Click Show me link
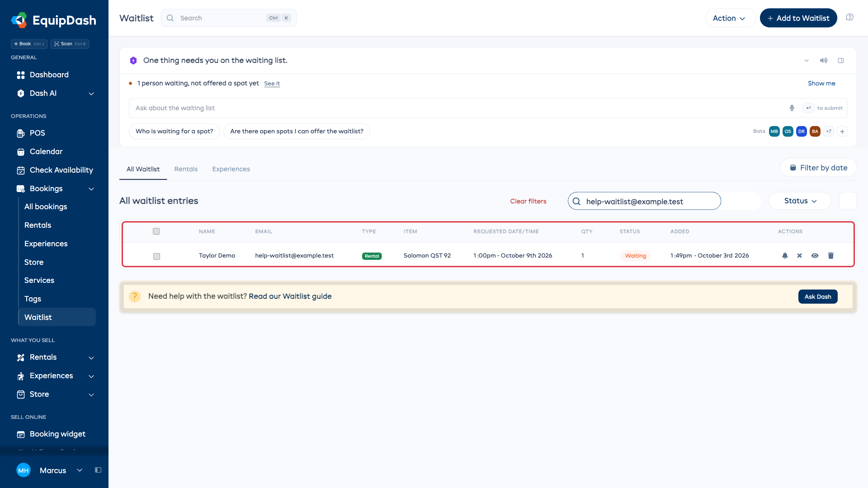 (821, 84)
